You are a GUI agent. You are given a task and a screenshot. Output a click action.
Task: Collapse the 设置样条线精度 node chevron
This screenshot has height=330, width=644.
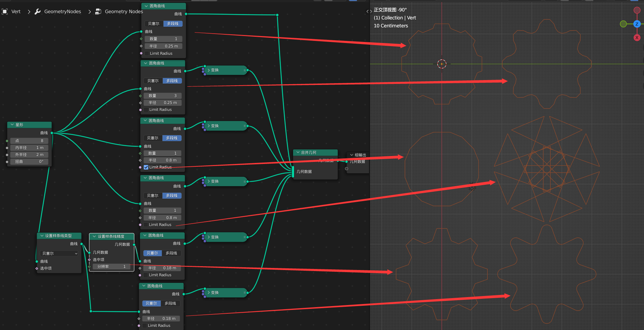[94, 236]
